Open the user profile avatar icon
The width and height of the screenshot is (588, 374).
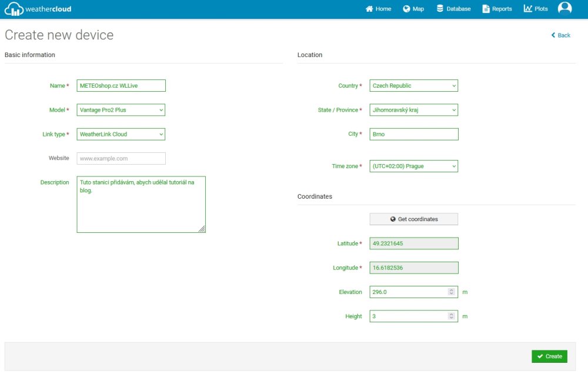564,8
